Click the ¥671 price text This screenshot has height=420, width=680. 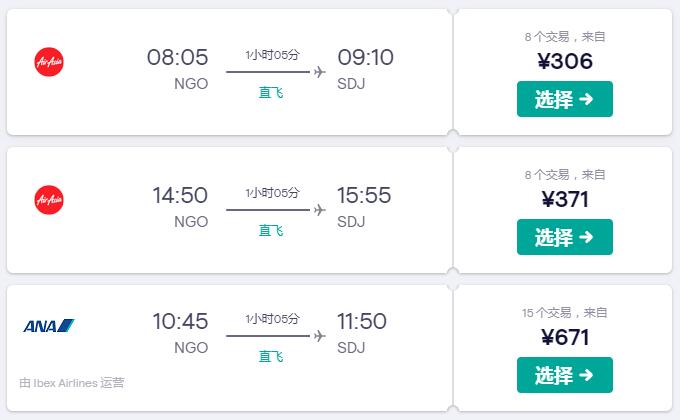[565, 337]
